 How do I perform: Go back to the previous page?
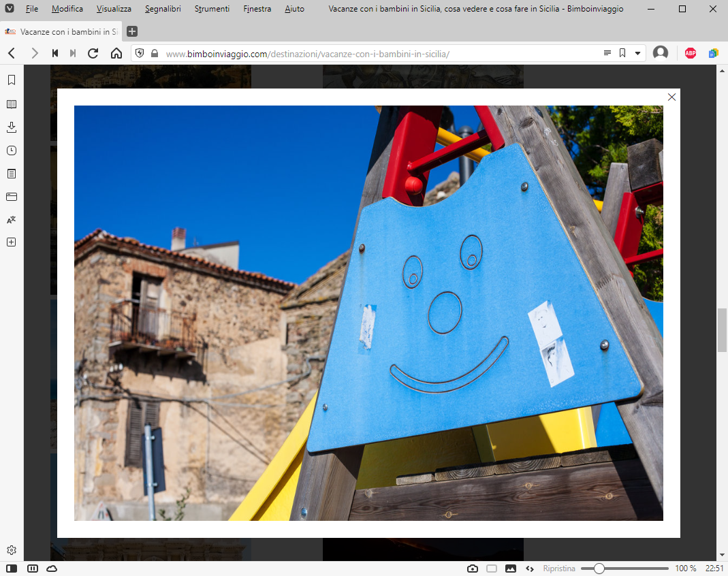tap(12, 53)
